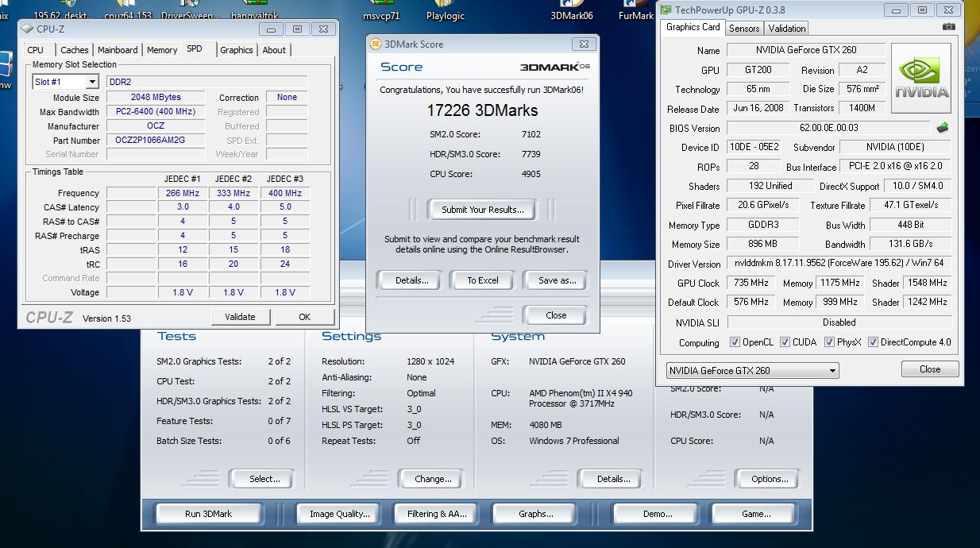This screenshot has height=548, width=980.
Task: Open the About tab in CPU-Z
Action: [x=274, y=50]
